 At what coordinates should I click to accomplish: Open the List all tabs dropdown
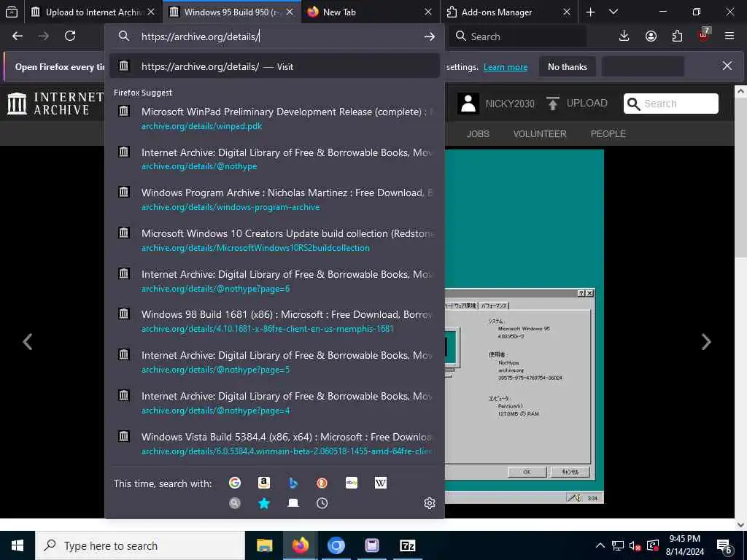point(614,12)
